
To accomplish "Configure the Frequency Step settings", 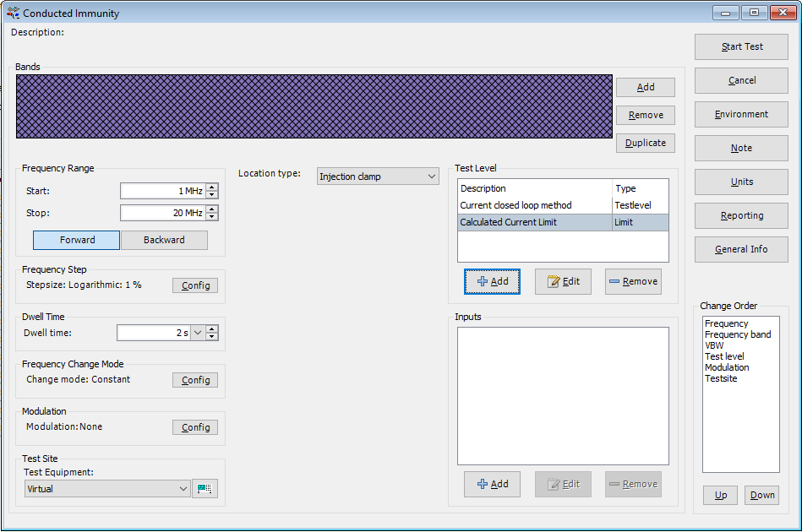I will click(x=194, y=285).
